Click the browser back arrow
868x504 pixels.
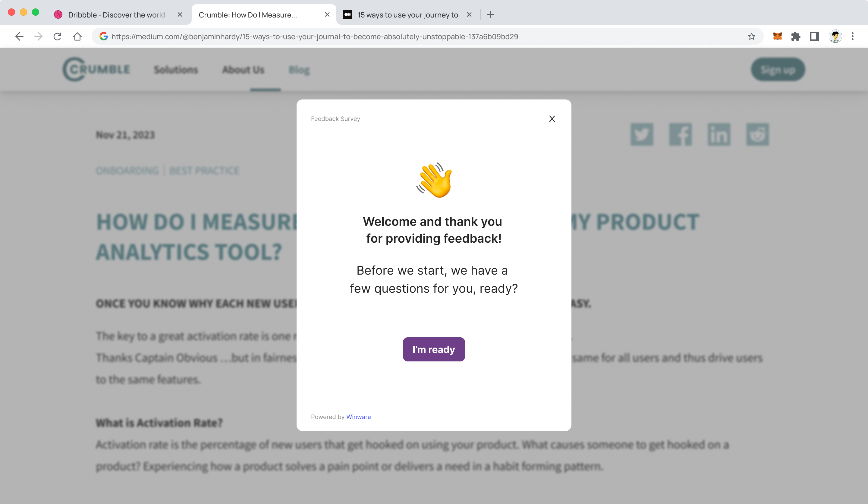click(x=19, y=36)
